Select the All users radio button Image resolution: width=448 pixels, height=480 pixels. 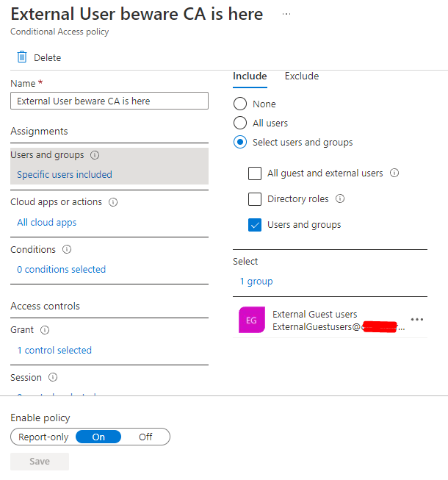coord(240,123)
